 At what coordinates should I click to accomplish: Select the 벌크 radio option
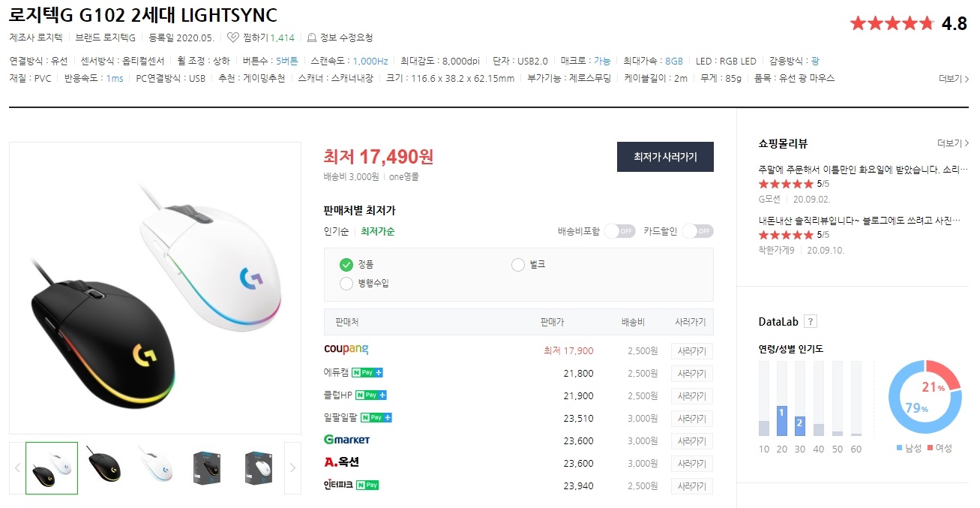pos(517,264)
